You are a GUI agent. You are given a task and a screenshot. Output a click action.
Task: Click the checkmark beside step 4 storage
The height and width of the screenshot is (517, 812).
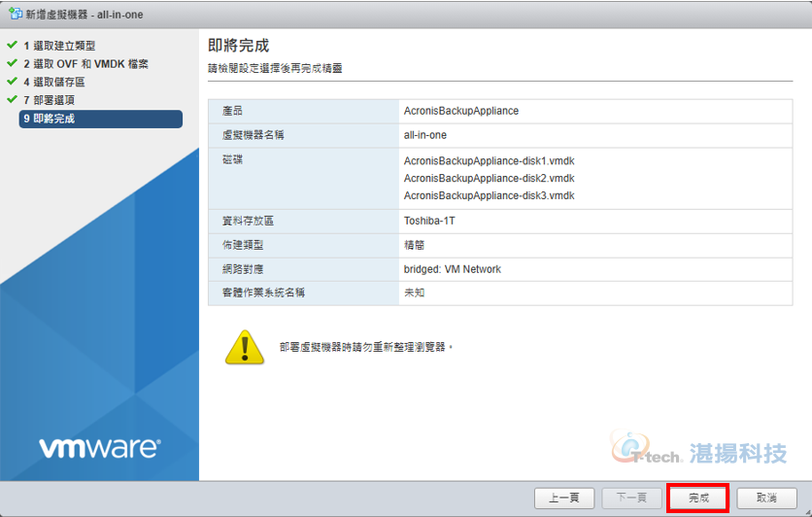12,82
